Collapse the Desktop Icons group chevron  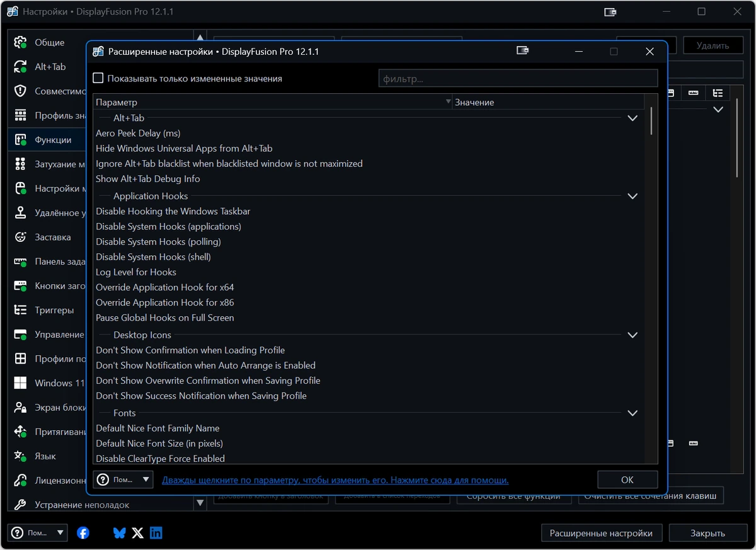[x=633, y=335]
